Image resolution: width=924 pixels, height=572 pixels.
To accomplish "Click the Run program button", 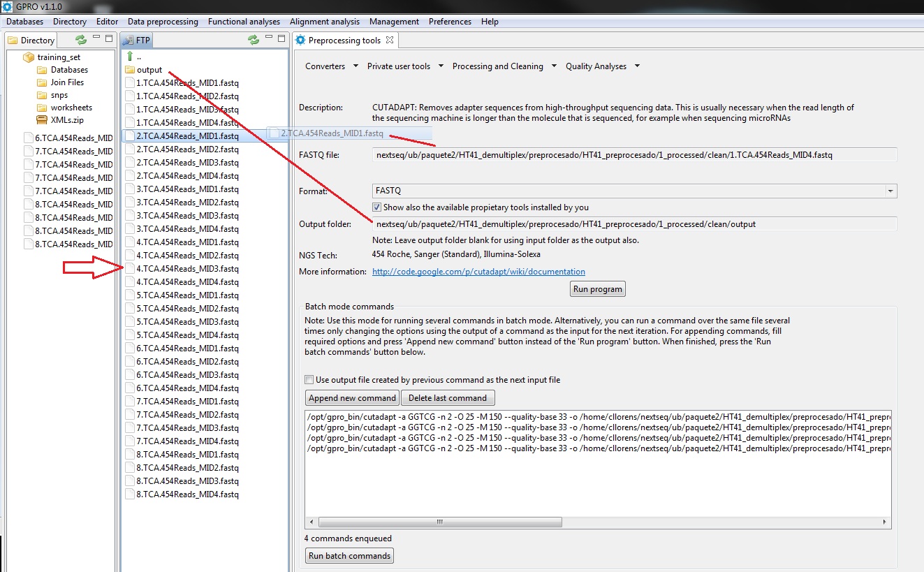I will 597,289.
